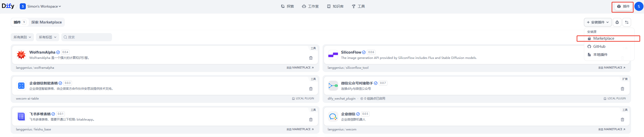Click the debug bug icon button
This screenshot has height=137, width=644.
(x=617, y=22)
